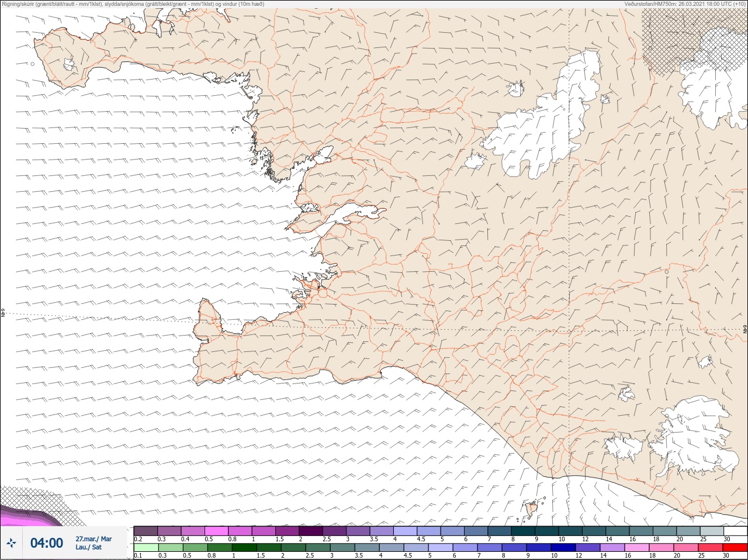Select the bright red last swatch, lower legend
The height and width of the screenshot is (560, 748).
pyautogui.click(x=735, y=548)
